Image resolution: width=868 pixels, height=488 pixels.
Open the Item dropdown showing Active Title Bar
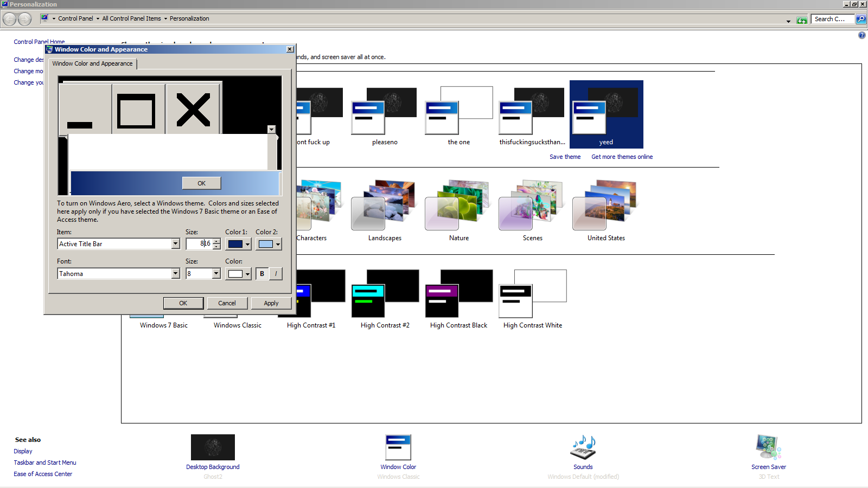pyautogui.click(x=175, y=244)
